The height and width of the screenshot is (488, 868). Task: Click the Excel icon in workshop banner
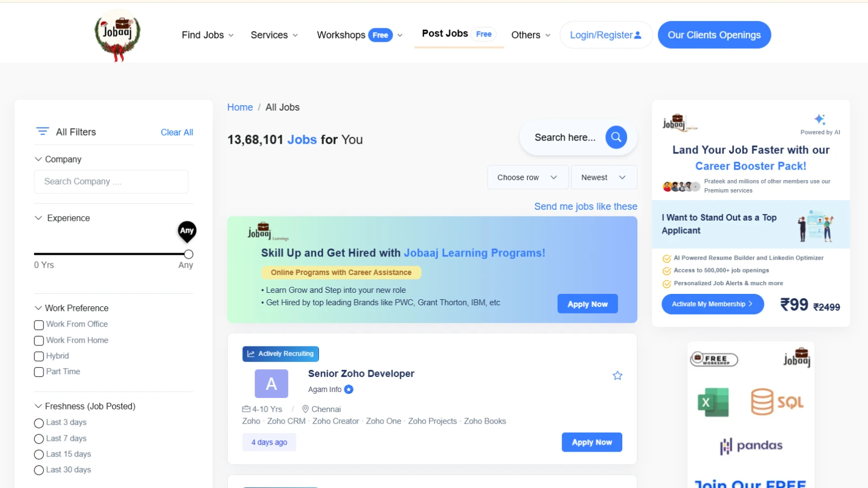713,402
